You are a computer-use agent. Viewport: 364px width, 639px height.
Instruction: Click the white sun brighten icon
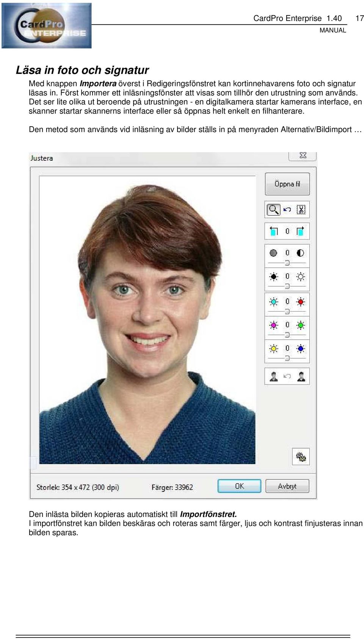coord(301,276)
